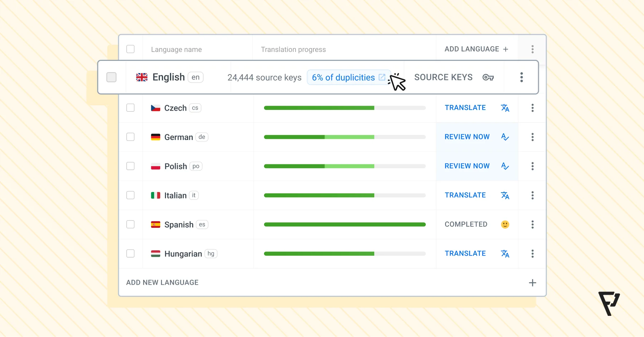Open more options for Hungarian row
644x337 pixels.
tap(532, 254)
